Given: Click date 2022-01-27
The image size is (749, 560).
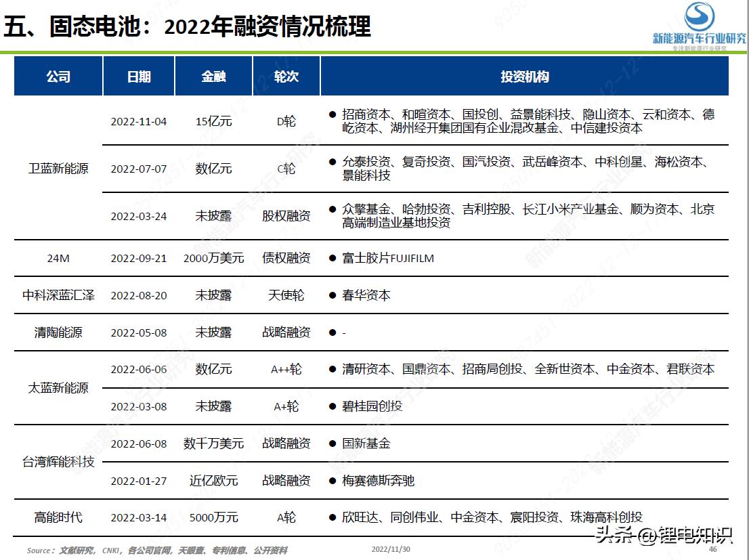Looking at the screenshot, I should (x=139, y=481).
